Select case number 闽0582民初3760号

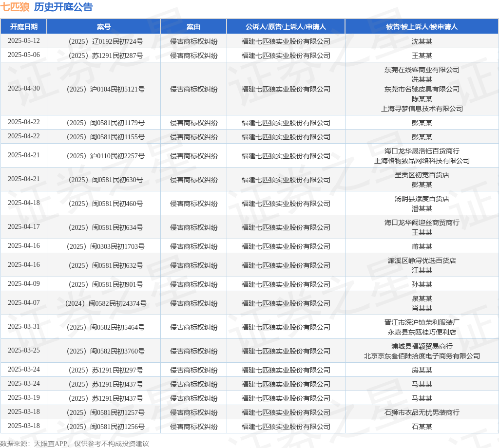(x=106, y=352)
